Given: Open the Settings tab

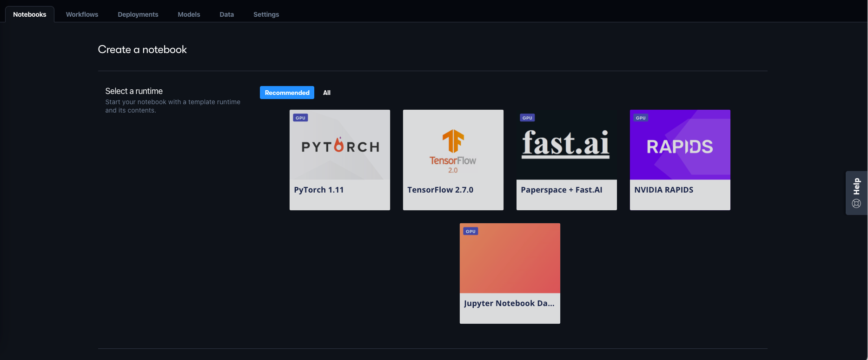Looking at the screenshot, I should (266, 14).
